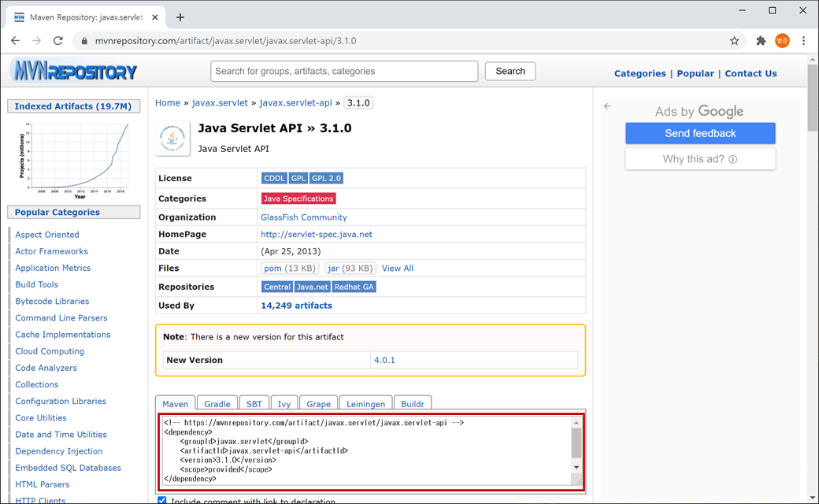The image size is (819, 504).
Task: Open javax.servlet breadcrumb link
Action: click(x=220, y=103)
